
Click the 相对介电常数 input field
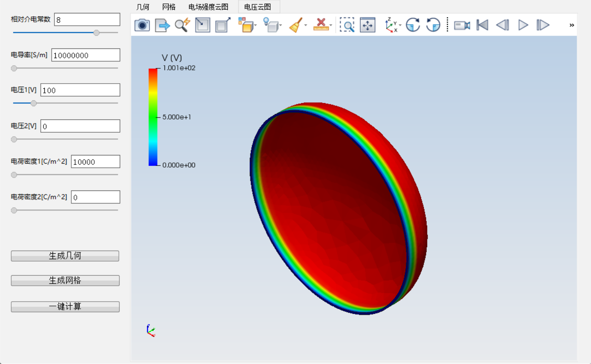tap(87, 19)
